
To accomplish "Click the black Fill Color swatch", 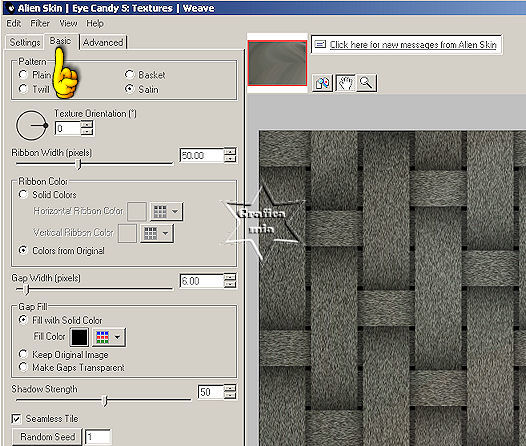I will click(x=80, y=337).
